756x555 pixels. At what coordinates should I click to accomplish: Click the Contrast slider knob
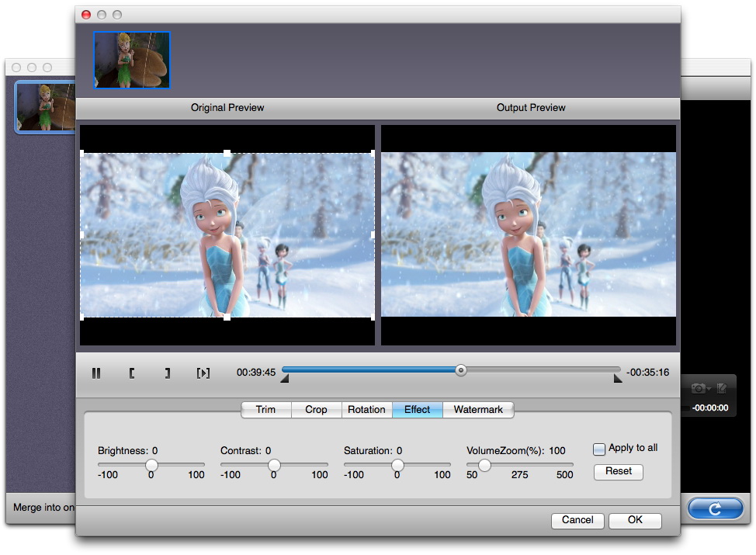[274, 465]
